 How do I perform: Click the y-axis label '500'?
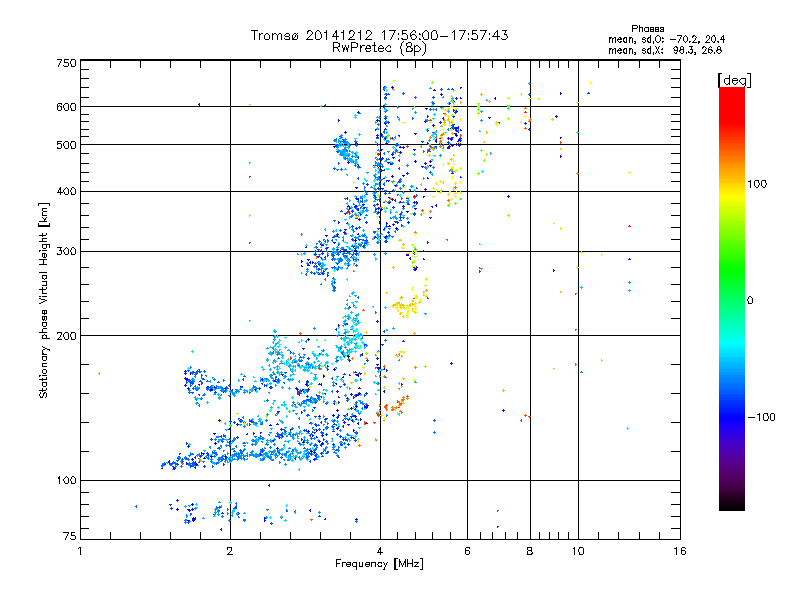click(x=66, y=145)
